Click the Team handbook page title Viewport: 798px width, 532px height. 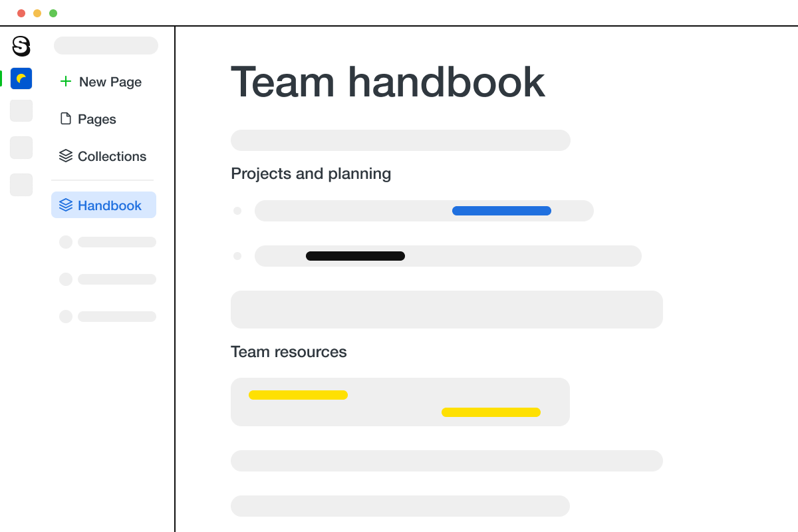pyautogui.click(x=387, y=81)
